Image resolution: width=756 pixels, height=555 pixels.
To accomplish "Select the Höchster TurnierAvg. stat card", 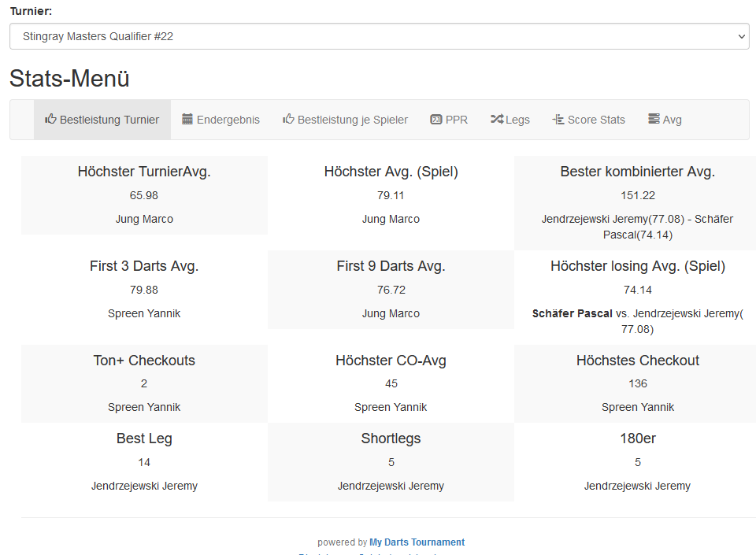I will (x=144, y=195).
